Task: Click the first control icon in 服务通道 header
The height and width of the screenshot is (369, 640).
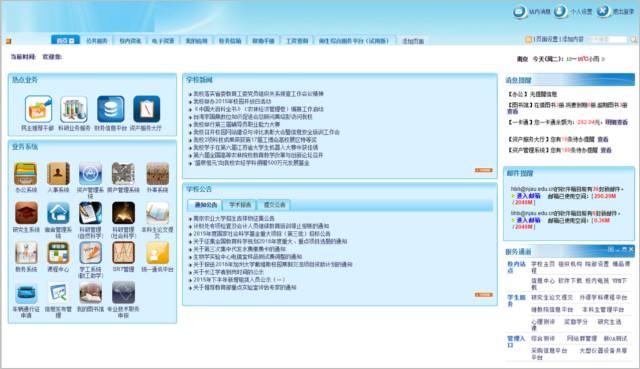Action: (611, 249)
